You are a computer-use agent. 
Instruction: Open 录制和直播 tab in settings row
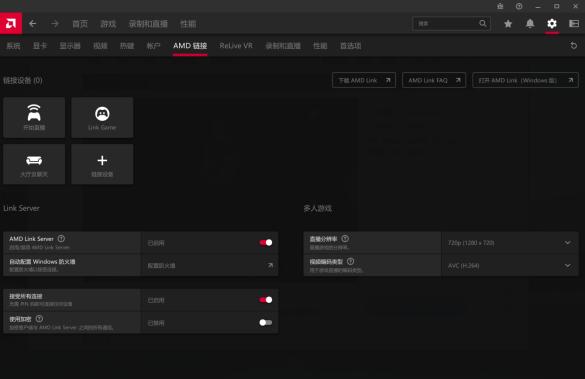283,46
